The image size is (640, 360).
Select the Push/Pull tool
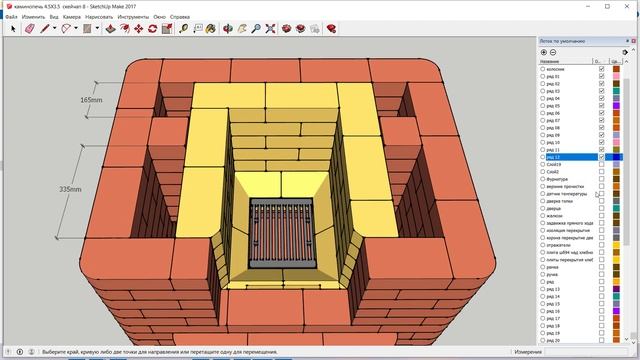[x=110, y=29]
